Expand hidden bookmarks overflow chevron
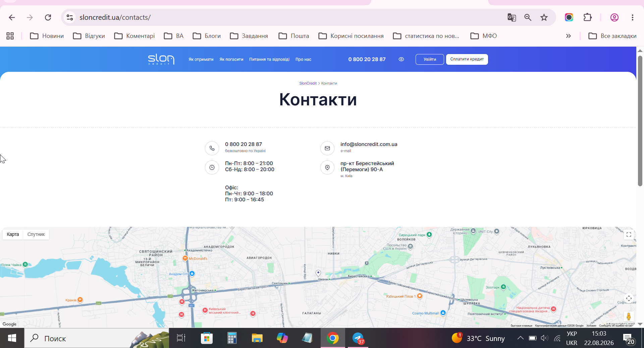 point(569,36)
